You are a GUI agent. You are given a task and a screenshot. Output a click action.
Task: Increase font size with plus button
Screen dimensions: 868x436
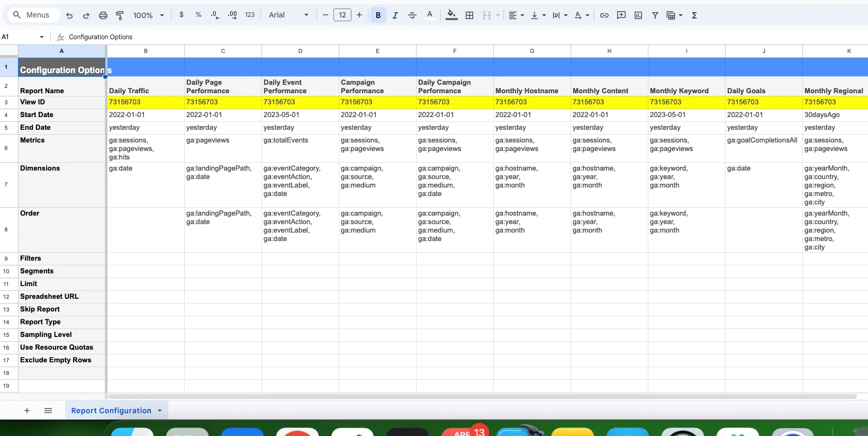coord(359,15)
